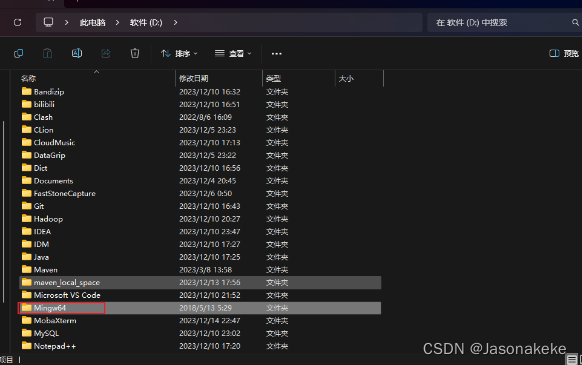Click the Notepad++ folder icon
Screen dimensions: 582x365
point(26,346)
